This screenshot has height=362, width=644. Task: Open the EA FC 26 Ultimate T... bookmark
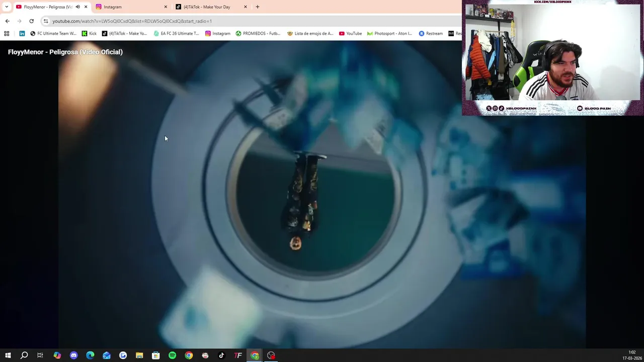tap(176, 34)
